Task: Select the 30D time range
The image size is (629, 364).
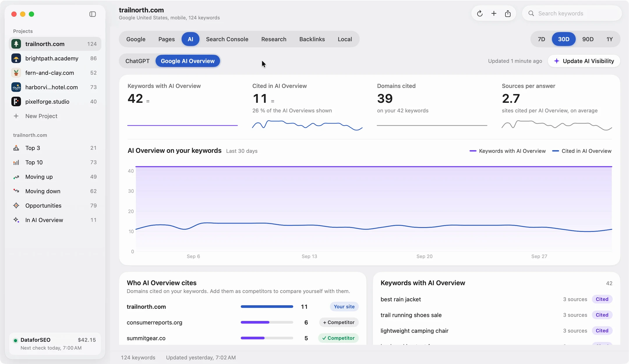Action: coord(563,39)
